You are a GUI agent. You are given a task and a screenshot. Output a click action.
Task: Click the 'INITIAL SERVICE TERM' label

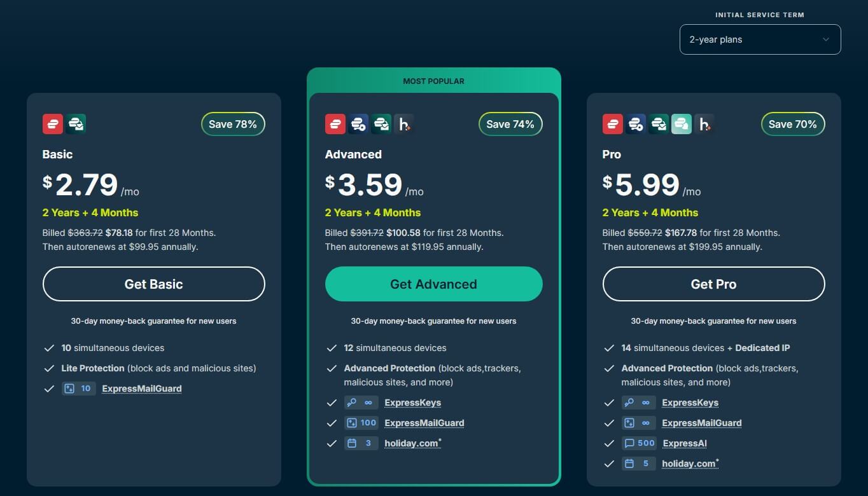click(x=760, y=15)
